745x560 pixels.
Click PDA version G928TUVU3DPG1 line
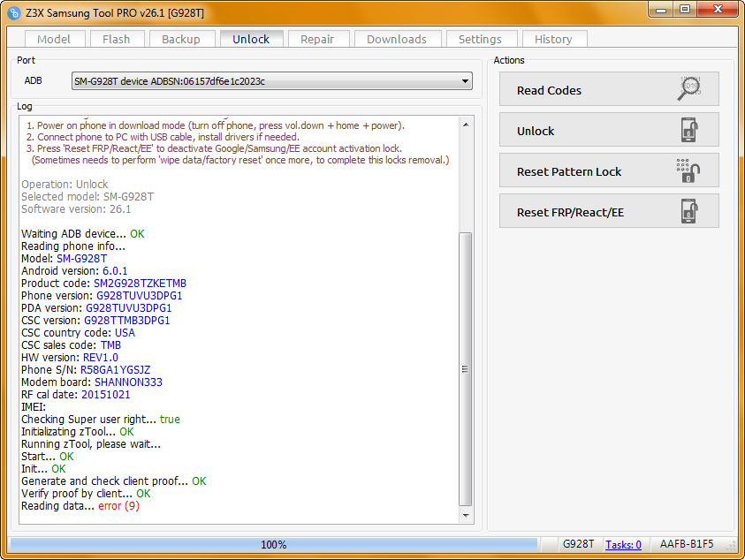[x=96, y=308]
